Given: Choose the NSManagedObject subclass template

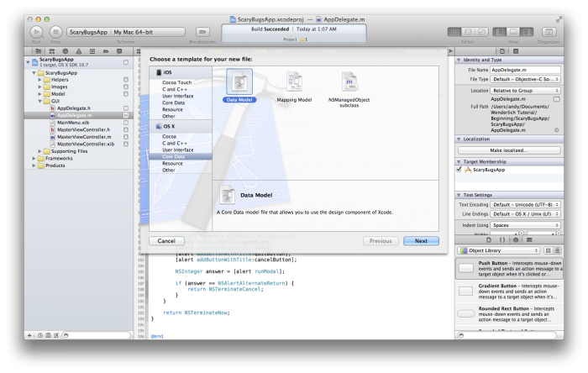Looking at the screenshot, I should pos(349,81).
